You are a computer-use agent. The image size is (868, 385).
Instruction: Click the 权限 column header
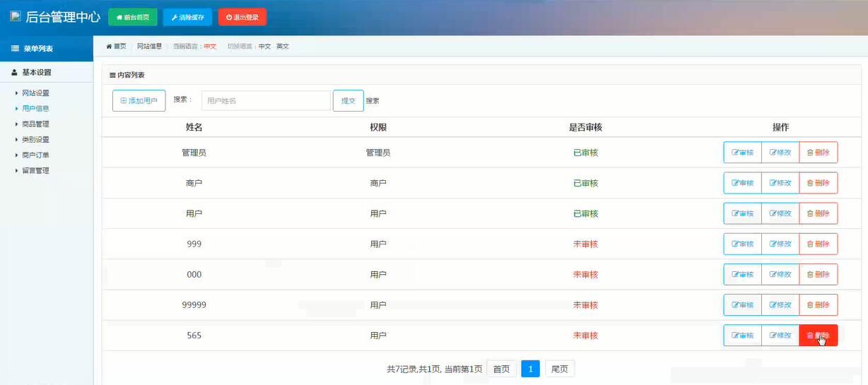[x=378, y=127]
